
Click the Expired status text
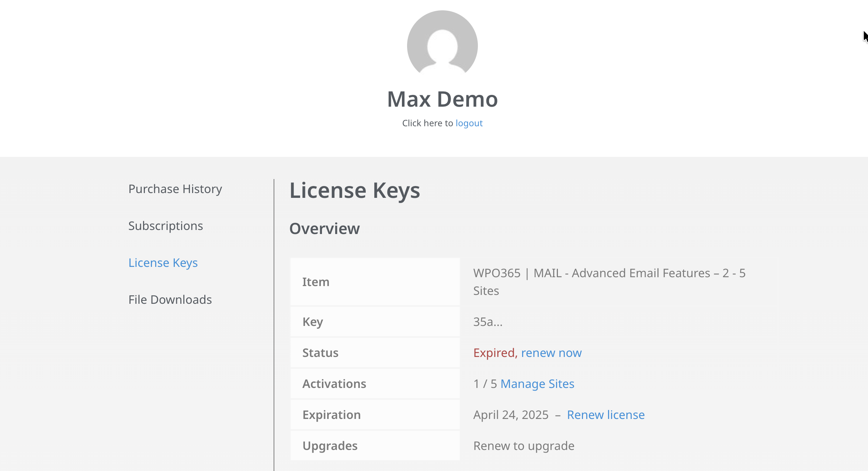pos(495,353)
